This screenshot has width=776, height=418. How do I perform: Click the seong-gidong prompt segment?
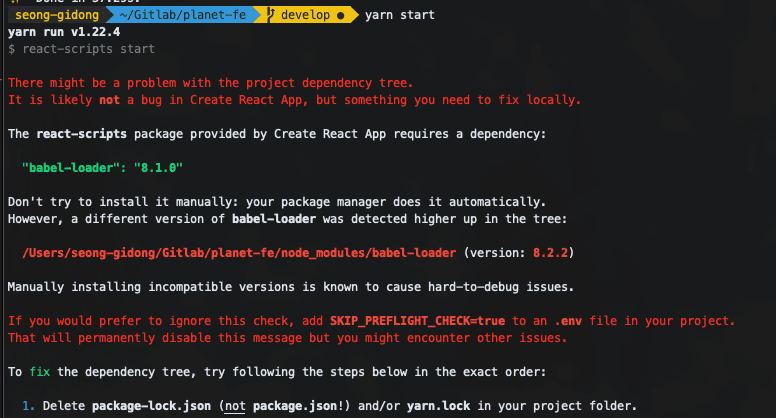pos(57,15)
